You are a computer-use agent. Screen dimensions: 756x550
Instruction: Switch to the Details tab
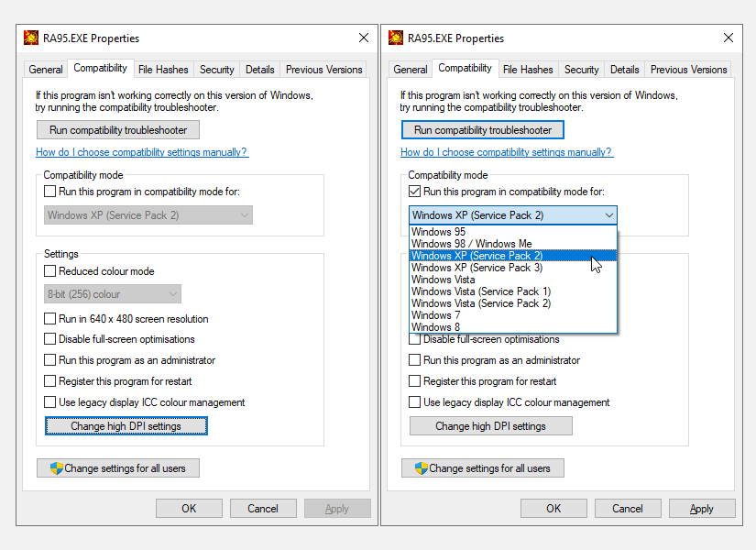click(259, 69)
